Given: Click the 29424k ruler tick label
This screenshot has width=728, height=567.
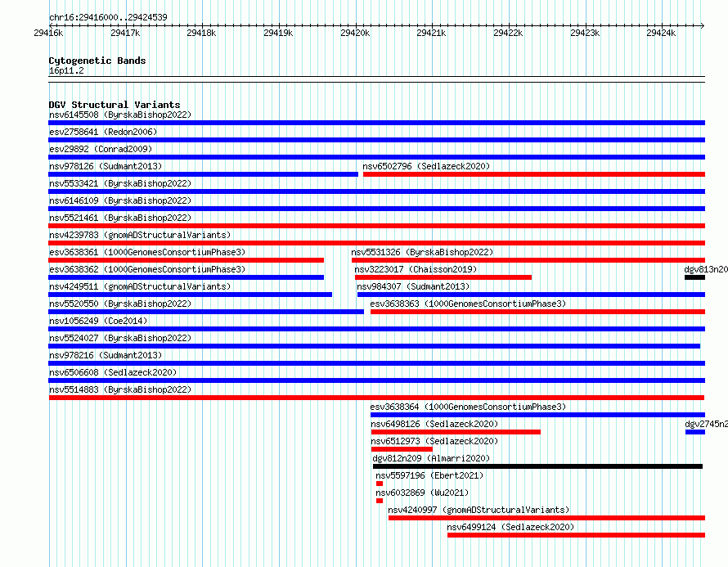Looking at the screenshot, I should point(661,33).
